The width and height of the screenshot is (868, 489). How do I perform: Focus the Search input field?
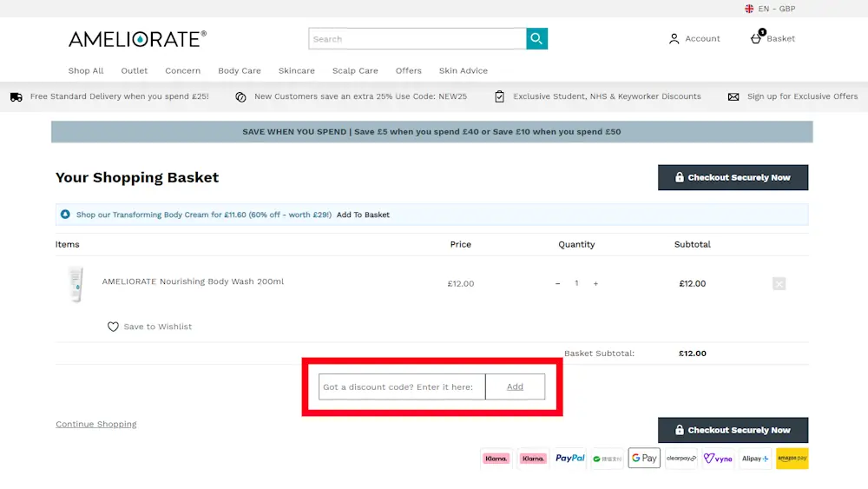click(418, 39)
